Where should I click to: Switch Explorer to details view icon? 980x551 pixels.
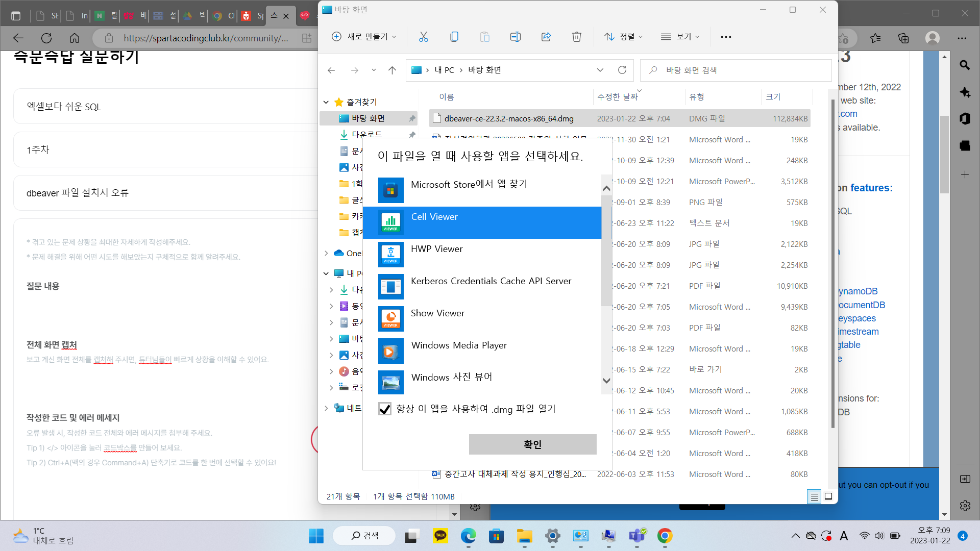[x=815, y=496]
